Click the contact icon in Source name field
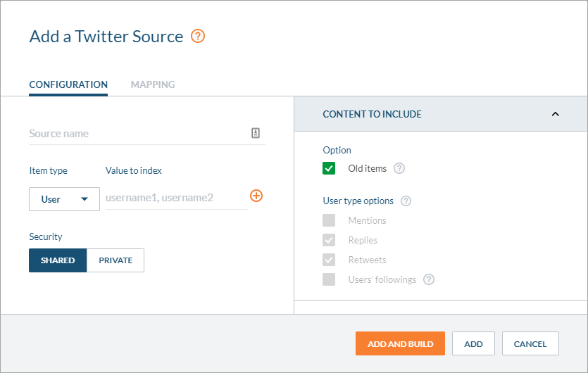Screen dimensions: 588x373 point(256,133)
